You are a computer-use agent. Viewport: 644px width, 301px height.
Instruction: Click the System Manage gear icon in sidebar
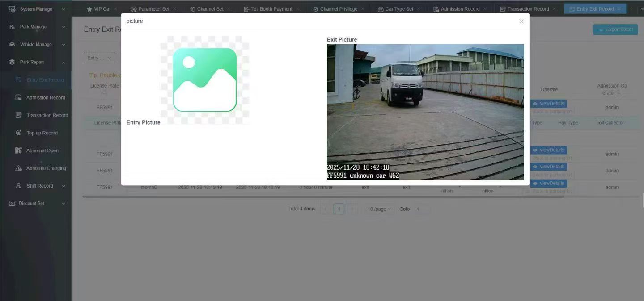pyautogui.click(x=12, y=9)
